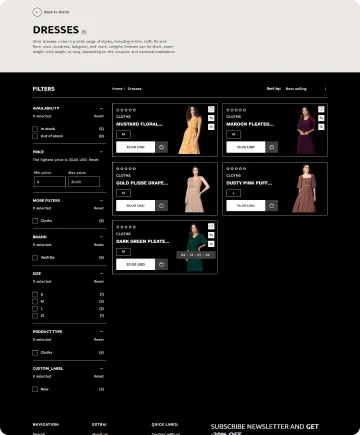
Task: Open the Gold Plisse Drape product title
Action: [142, 183]
